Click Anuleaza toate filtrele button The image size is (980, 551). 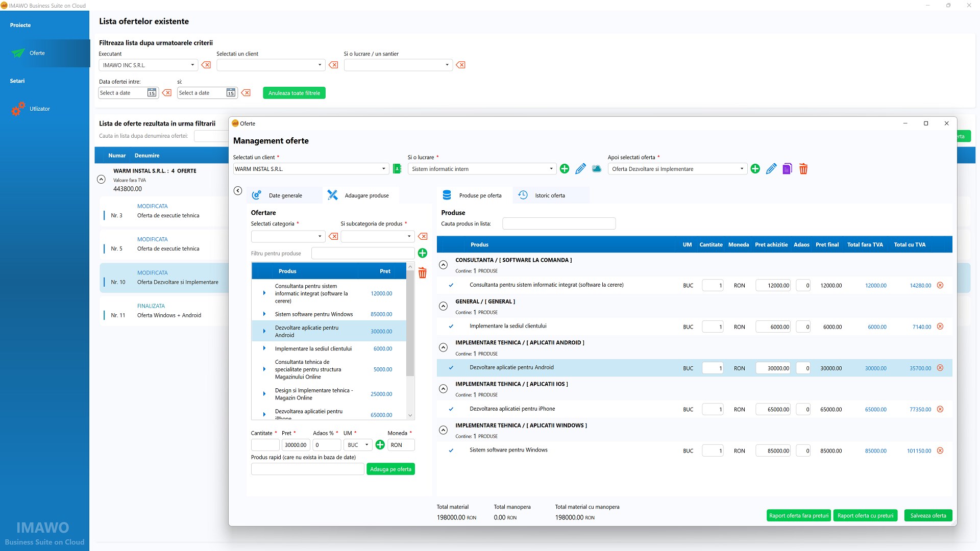click(x=294, y=93)
